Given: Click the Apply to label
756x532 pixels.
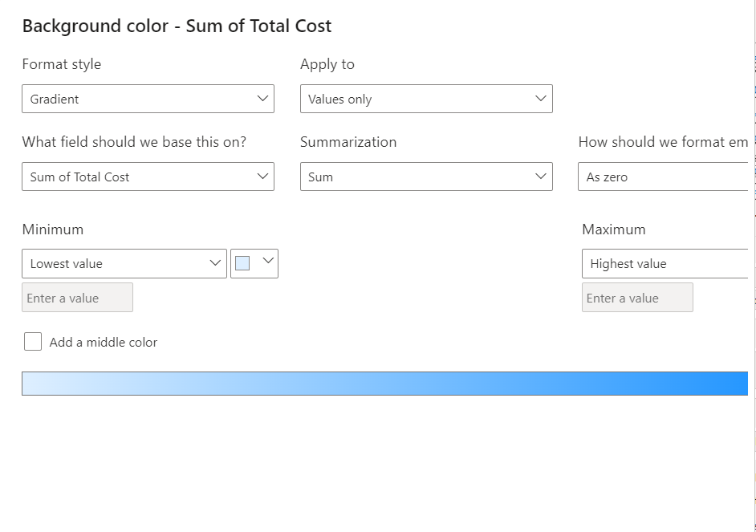Looking at the screenshot, I should [x=327, y=64].
